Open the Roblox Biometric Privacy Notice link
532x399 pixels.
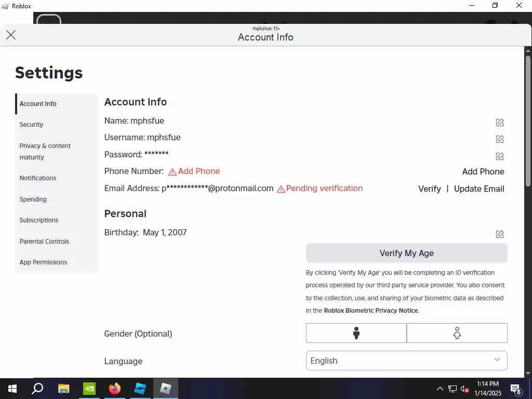click(371, 311)
